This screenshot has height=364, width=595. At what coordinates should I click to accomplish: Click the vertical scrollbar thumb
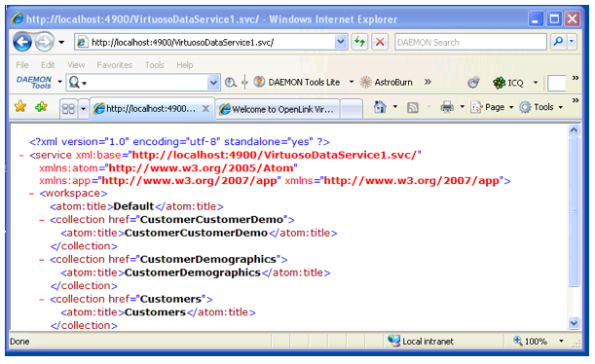click(574, 211)
